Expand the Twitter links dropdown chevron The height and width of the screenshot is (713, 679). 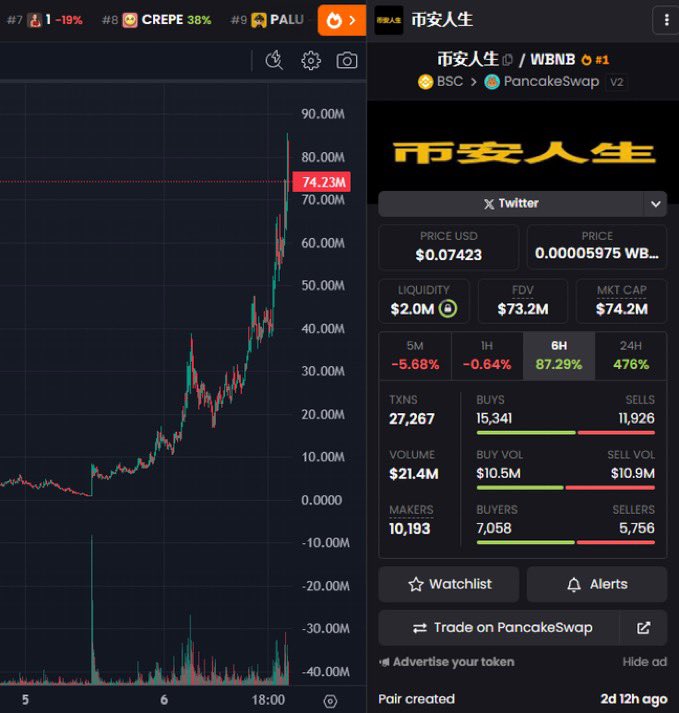[655, 204]
